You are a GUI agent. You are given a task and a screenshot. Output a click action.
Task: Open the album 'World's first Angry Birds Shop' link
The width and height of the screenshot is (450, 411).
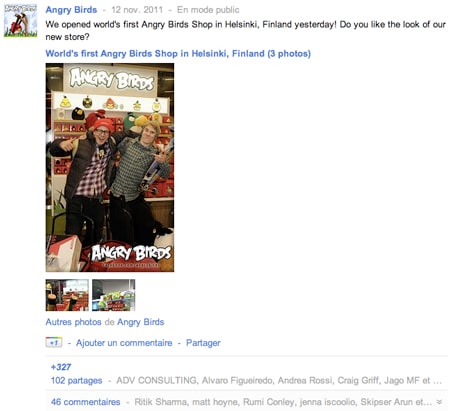(x=178, y=54)
